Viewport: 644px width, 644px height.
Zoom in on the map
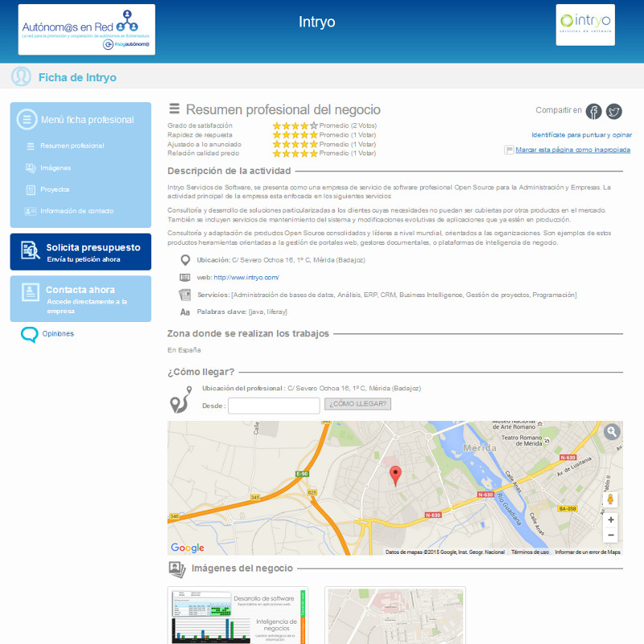point(611,520)
